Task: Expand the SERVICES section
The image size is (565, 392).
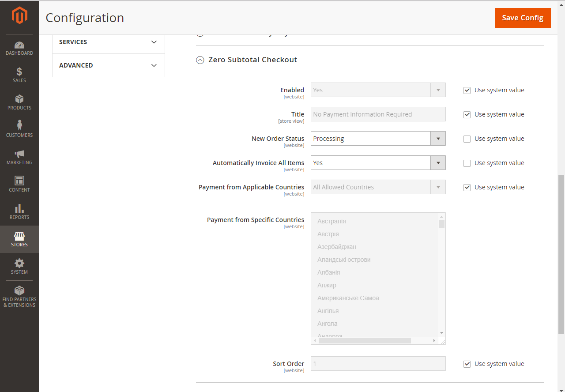Action: (108, 42)
